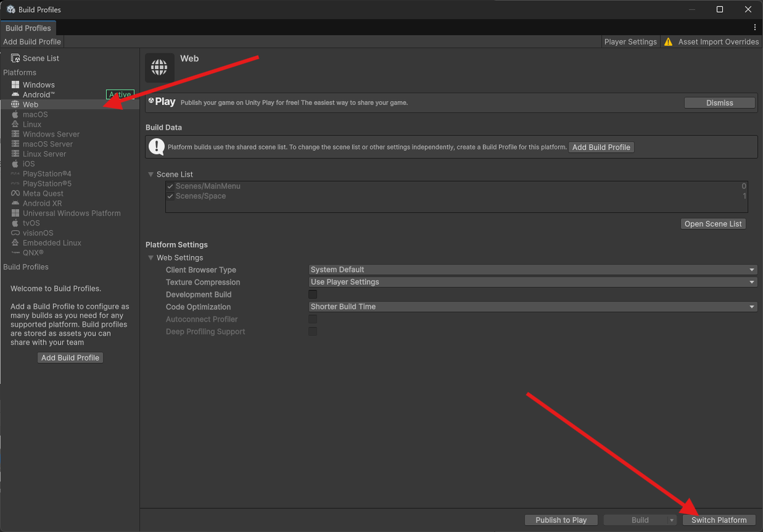Toggle the Scenes/MainMenu scene checkbox
Viewport: 763px width, 532px height.
pyautogui.click(x=170, y=186)
